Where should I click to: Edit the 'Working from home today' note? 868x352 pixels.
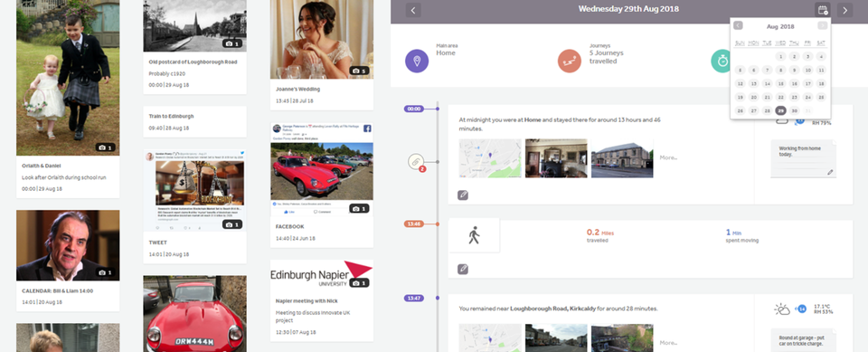[803, 158]
